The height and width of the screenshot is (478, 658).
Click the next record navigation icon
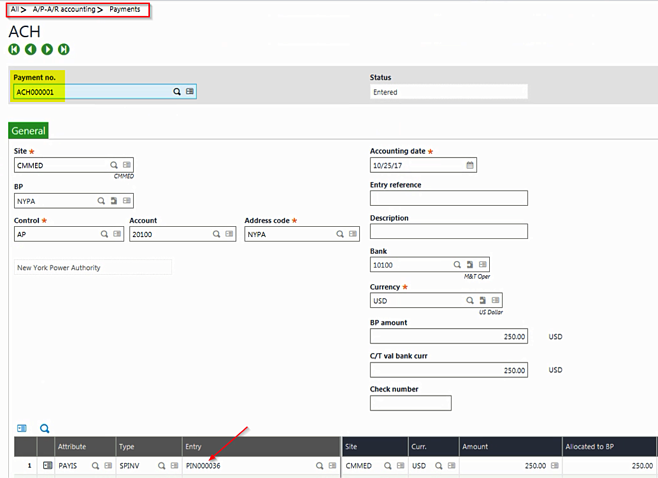[x=47, y=49]
